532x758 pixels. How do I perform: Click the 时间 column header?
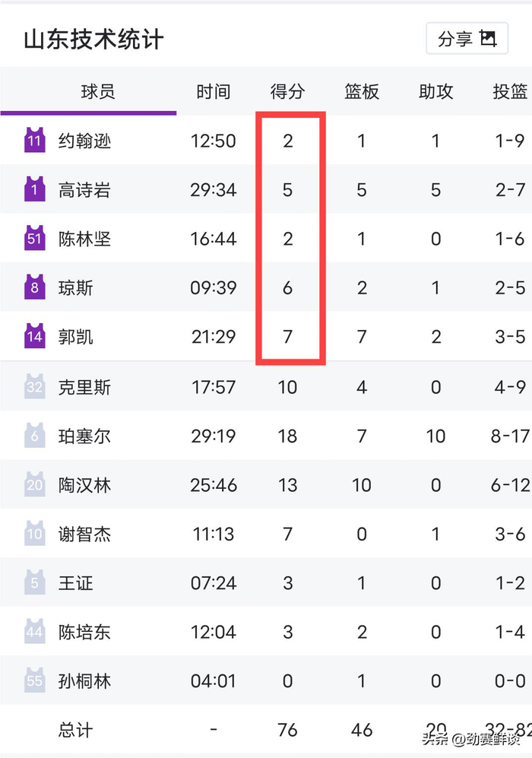214,91
